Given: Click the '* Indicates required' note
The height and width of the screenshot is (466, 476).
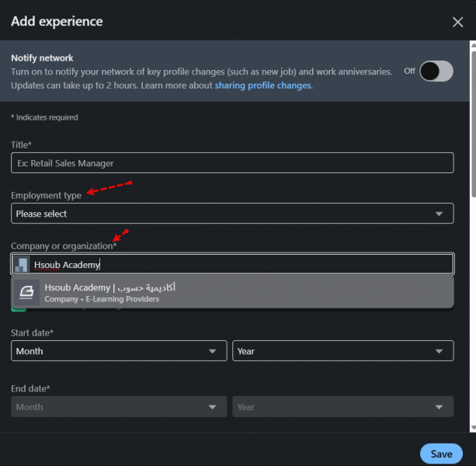Looking at the screenshot, I should point(44,117).
